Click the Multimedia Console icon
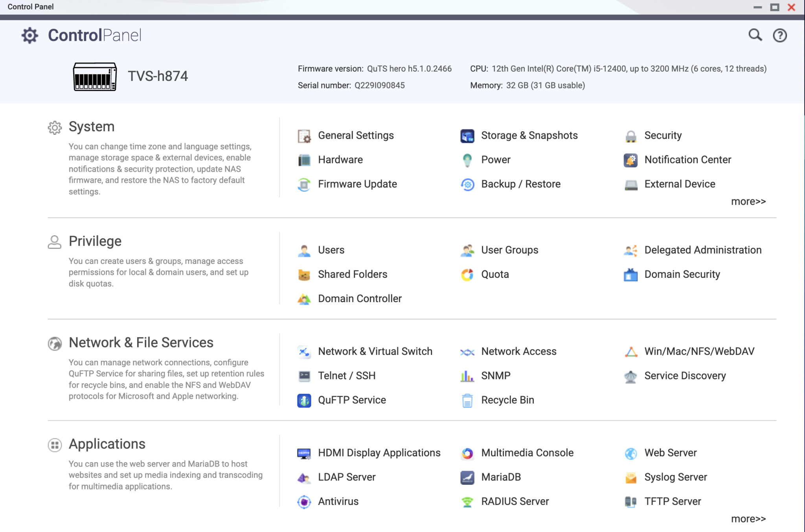The width and height of the screenshot is (805, 532). click(x=467, y=453)
